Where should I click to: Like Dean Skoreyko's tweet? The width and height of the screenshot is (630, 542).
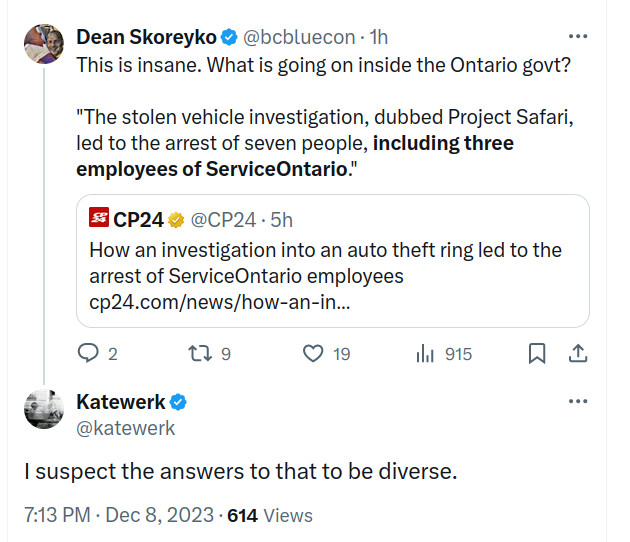pos(314,353)
